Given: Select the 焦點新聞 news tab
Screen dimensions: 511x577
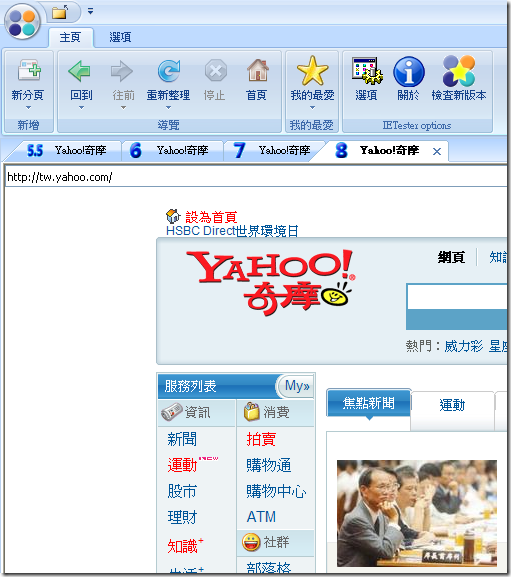Looking at the screenshot, I should click(369, 403).
